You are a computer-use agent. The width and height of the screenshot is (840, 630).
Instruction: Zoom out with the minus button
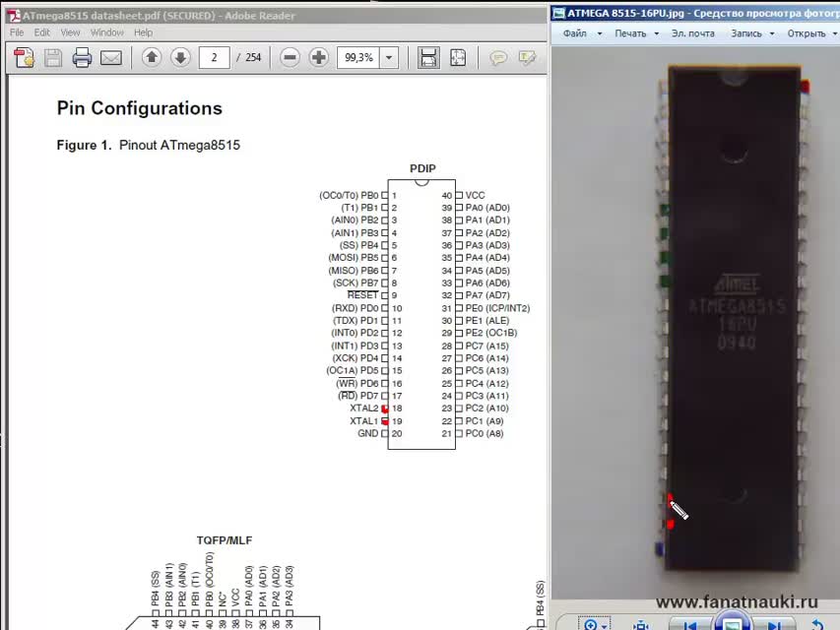tap(290, 57)
